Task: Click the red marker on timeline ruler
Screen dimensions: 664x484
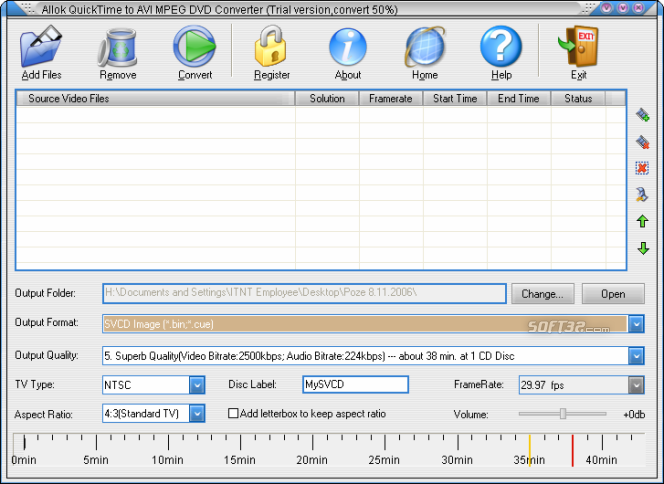Action: tap(573, 451)
